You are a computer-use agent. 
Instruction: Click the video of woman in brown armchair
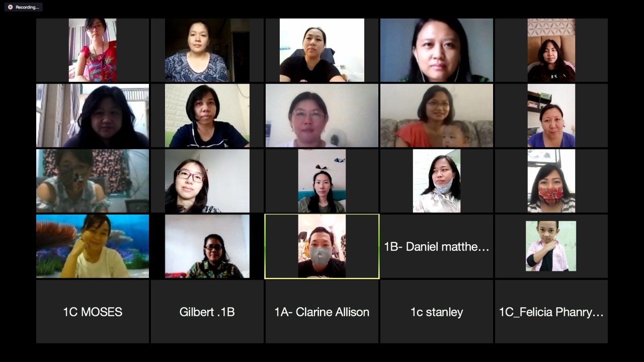tap(551, 50)
